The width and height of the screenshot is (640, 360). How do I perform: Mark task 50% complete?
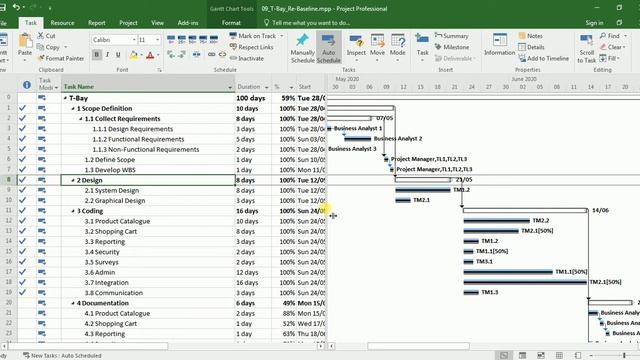tap(192, 40)
